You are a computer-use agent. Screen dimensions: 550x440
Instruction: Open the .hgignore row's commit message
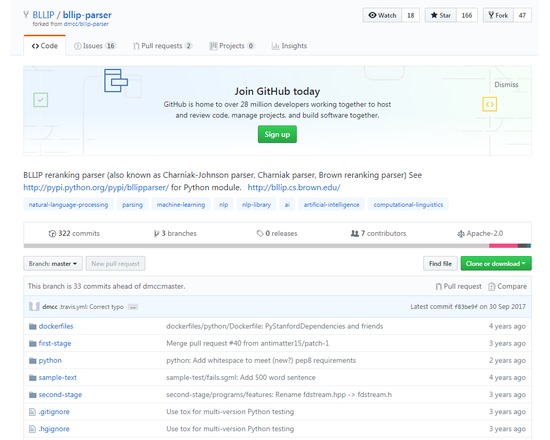pyautogui.click(x=230, y=429)
